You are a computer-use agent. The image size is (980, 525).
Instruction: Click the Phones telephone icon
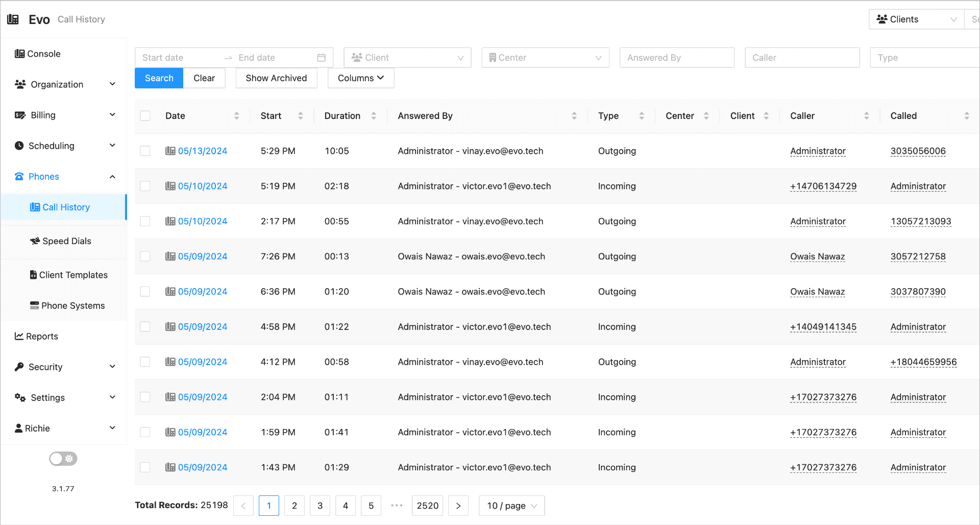click(x=19, y=176)
